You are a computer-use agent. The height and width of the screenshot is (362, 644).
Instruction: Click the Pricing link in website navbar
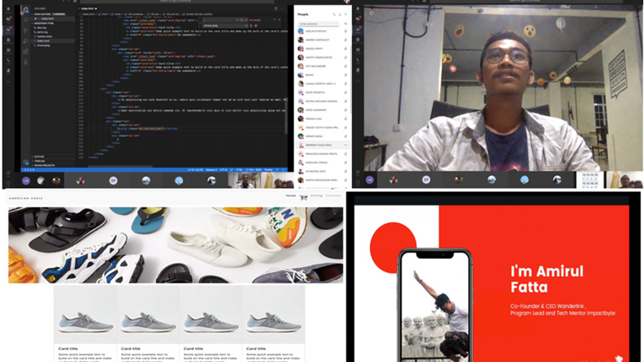(316, 195)
